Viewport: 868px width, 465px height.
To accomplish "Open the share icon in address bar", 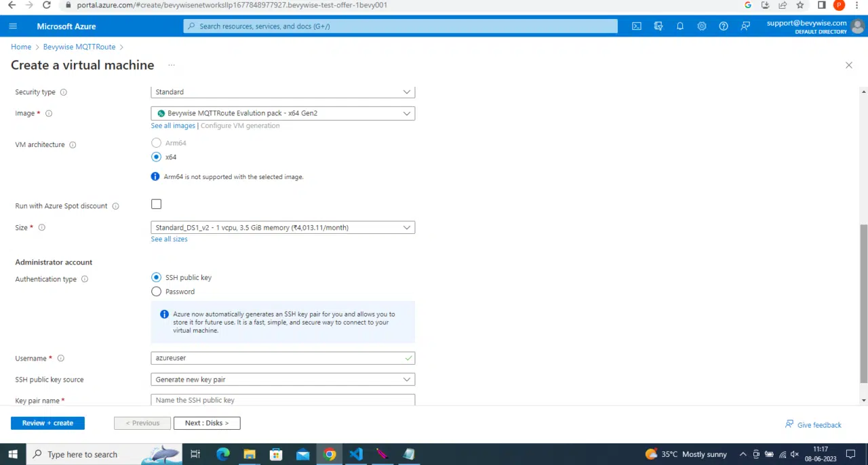I will click(783, 5).
